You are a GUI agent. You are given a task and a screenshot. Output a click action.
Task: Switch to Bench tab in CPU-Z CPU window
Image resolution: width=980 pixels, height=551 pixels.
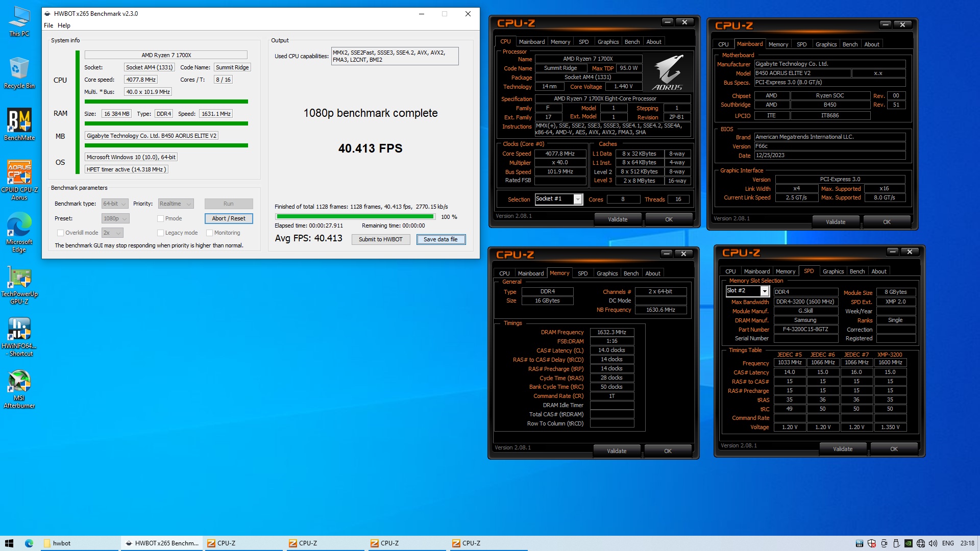click(632, 42)
